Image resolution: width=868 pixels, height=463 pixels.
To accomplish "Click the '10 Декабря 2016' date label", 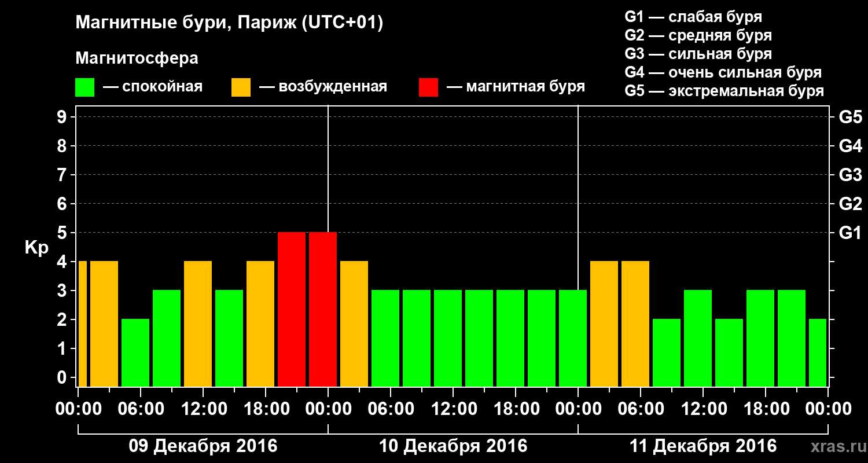I will pos(453,446).
